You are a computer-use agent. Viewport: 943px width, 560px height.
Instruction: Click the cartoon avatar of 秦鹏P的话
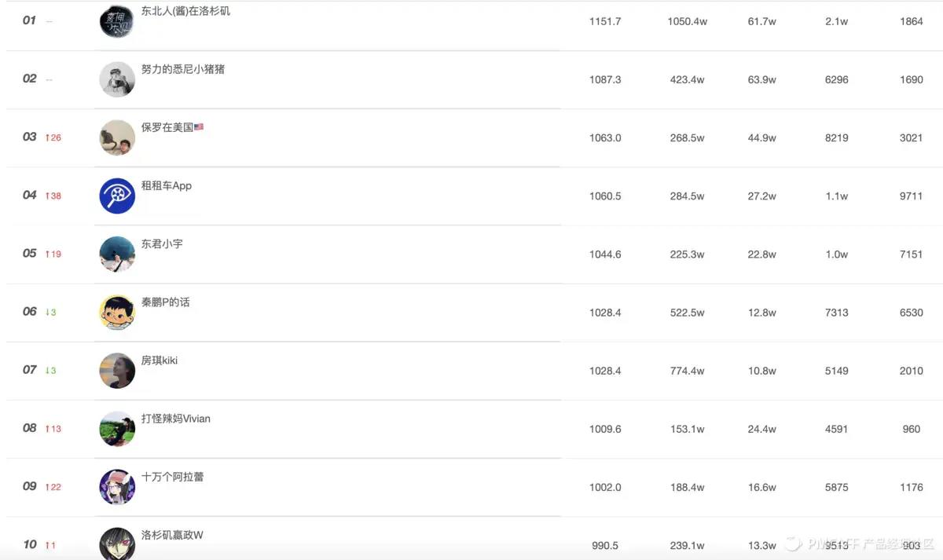pos(117,312)
